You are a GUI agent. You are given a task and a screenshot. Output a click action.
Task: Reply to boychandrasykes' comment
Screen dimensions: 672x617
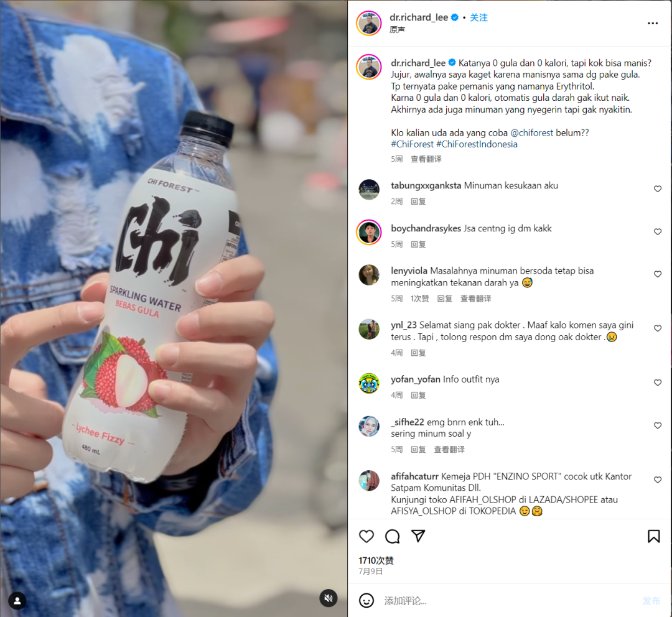tap(418, 244)
